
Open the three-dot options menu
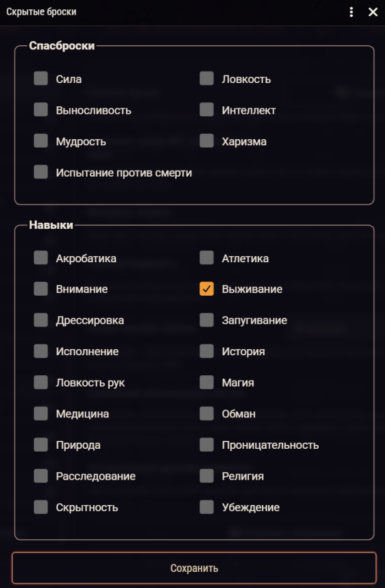[352, 12]
